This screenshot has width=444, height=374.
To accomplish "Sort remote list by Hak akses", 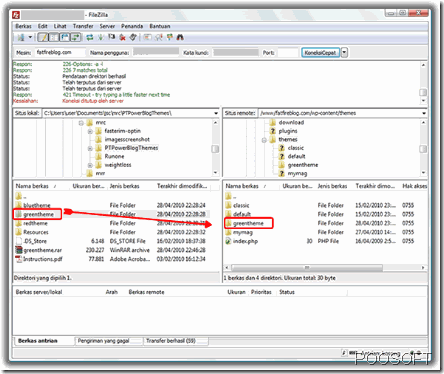I will click(x=414, y=186).
